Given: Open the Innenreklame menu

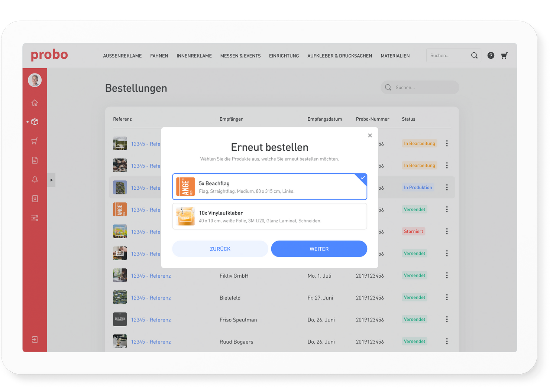Looking at the screenshot, I should click(x=194, y=56).
